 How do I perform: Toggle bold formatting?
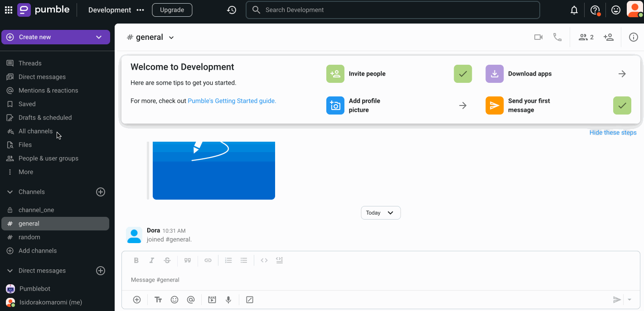coord(136,260)
